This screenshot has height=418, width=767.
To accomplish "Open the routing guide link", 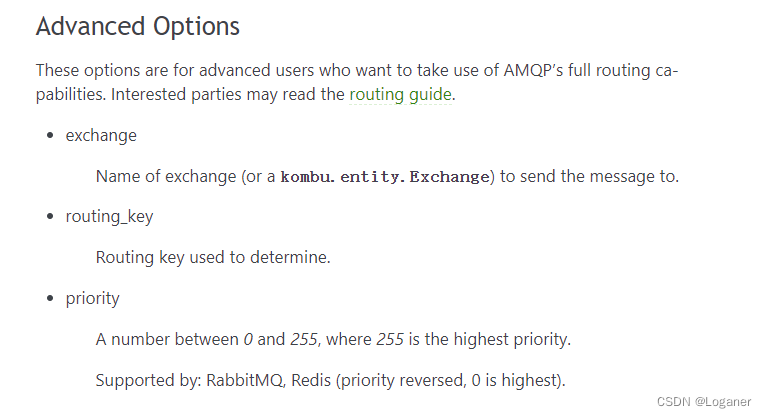I will pyautogui.click(x=400, y=94).
